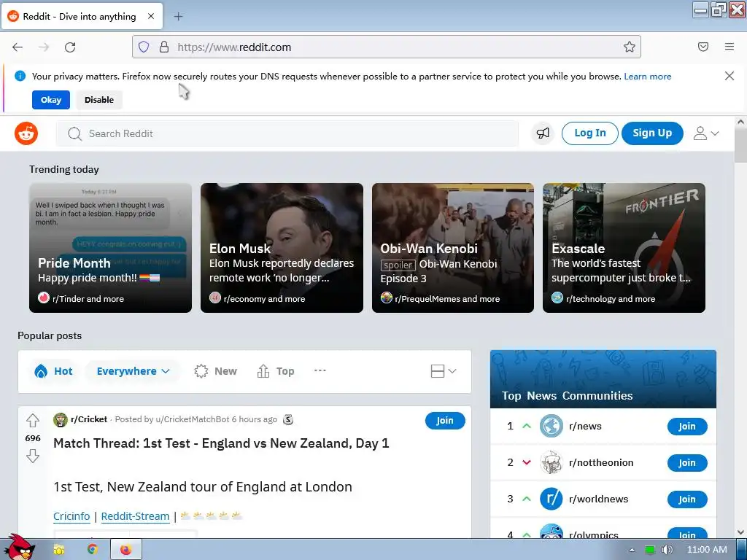Screen dimensions: 747x560
Task: Expand the Everywhere location dropdown
Action: pos(133,371)
